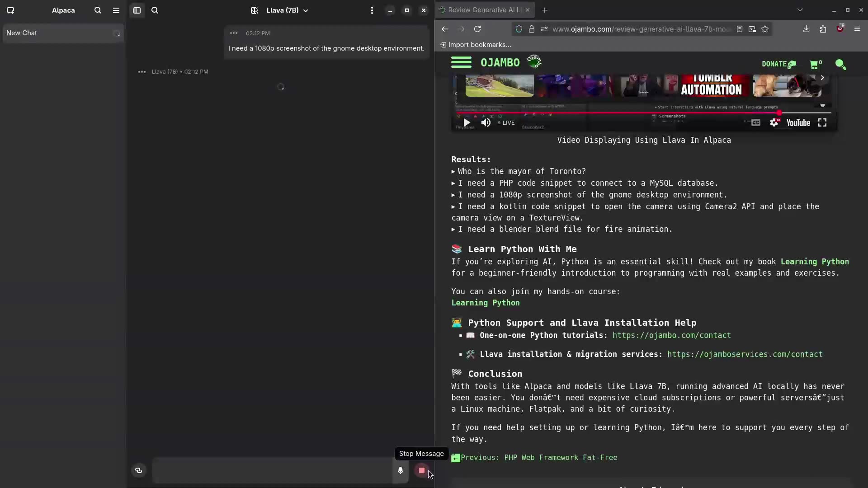
Task: Start a new chat in Alpaca
Action: (10, 10)
